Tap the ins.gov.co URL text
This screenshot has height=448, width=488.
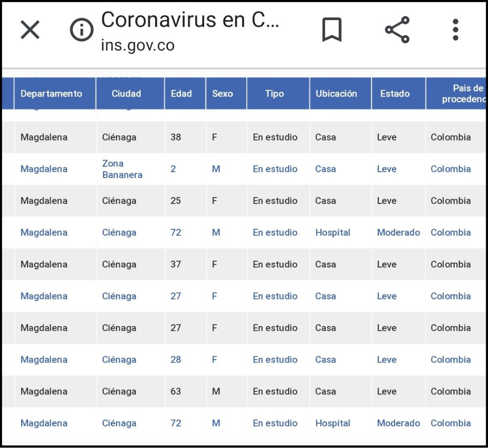pyautogui.click(x=138, y=45)
